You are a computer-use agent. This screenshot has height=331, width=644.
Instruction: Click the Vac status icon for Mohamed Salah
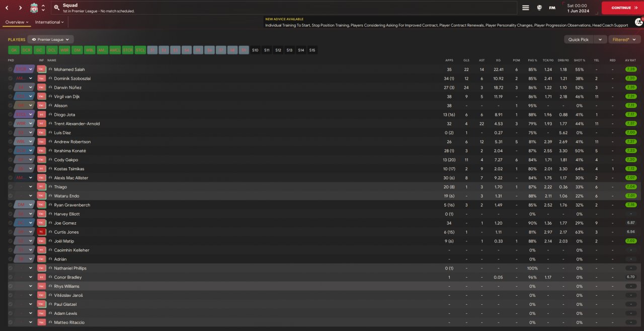[x=42, y=70]
